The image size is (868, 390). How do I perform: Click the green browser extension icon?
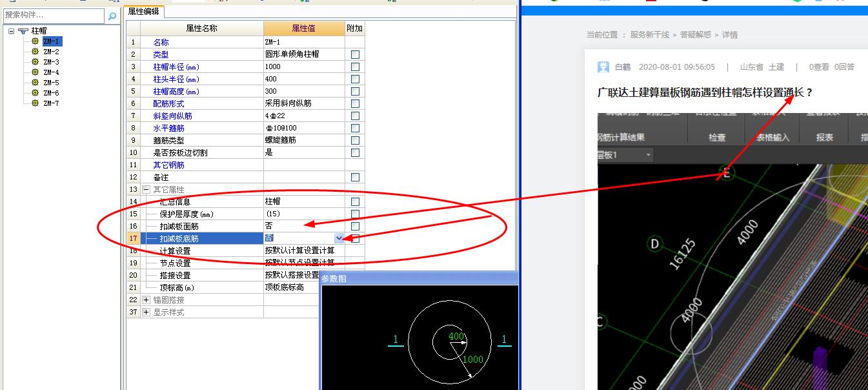pos(798,2)
